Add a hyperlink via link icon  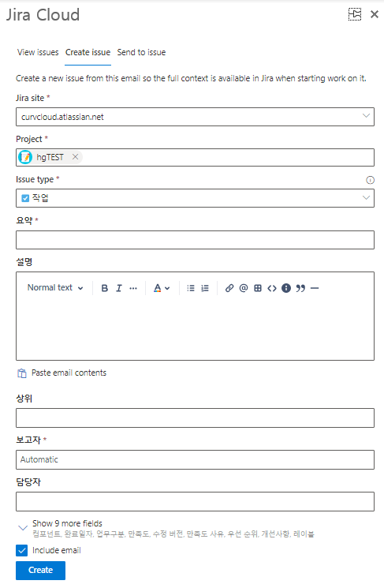[x=229, y=288]
